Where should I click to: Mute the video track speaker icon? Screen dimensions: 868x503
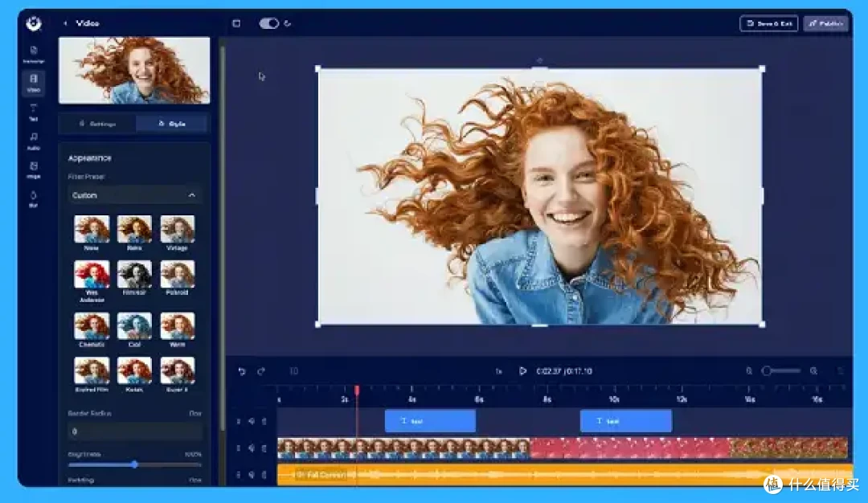pos(252,448)
